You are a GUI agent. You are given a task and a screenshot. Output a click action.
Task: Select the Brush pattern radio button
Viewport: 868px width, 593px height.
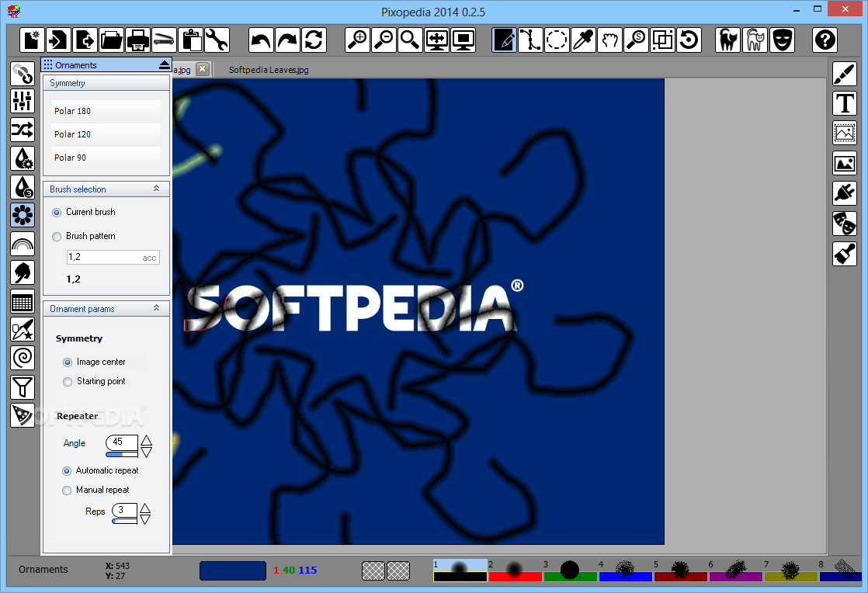57,237
